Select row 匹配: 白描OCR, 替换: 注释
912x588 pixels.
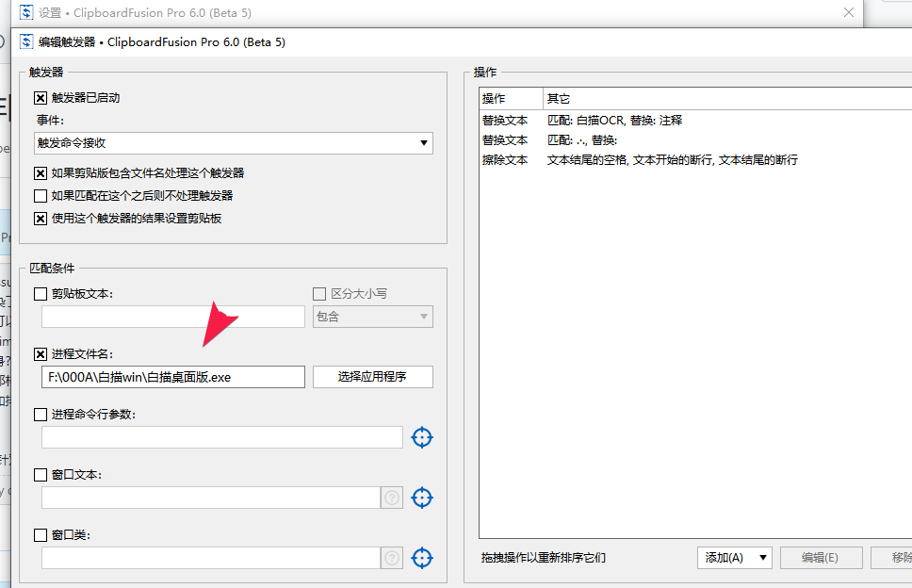695,121
